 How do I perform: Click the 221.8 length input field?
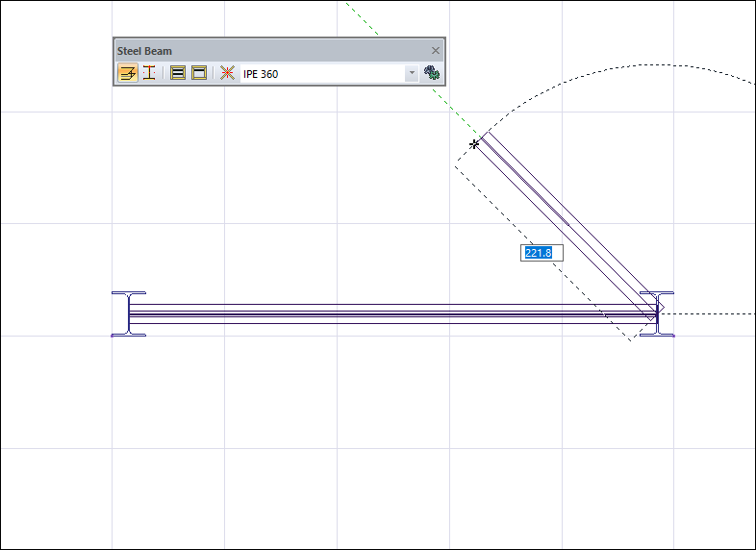[x=542, y=253]
